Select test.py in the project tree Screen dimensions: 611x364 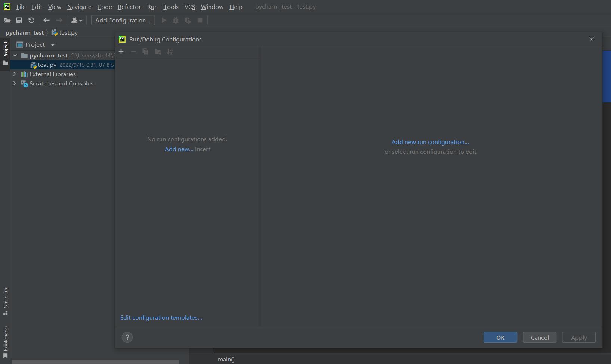coord(47,65)
